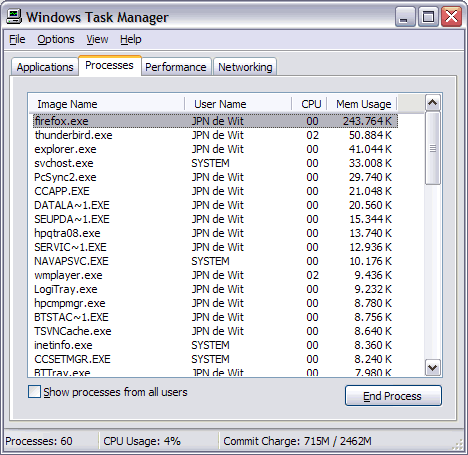Open the View menu
The height and width of the screenshot is (455, 468).
pyautogui.click(x=97, y=39)
